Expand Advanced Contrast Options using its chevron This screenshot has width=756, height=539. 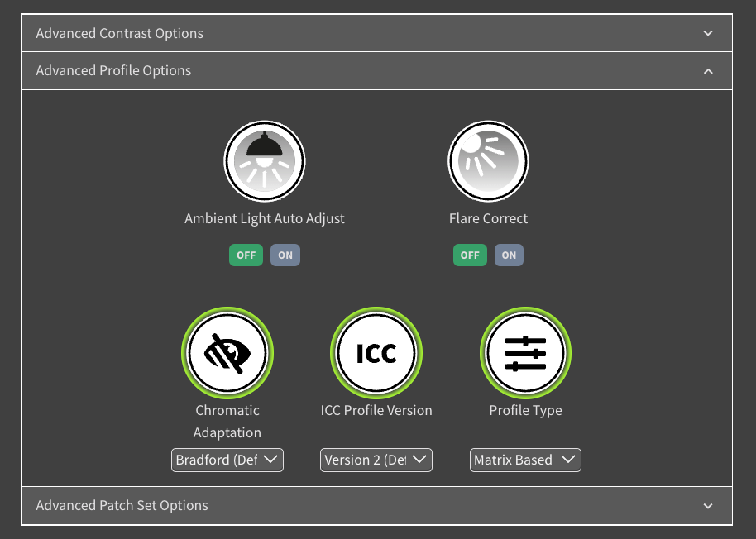pos(708,34)
